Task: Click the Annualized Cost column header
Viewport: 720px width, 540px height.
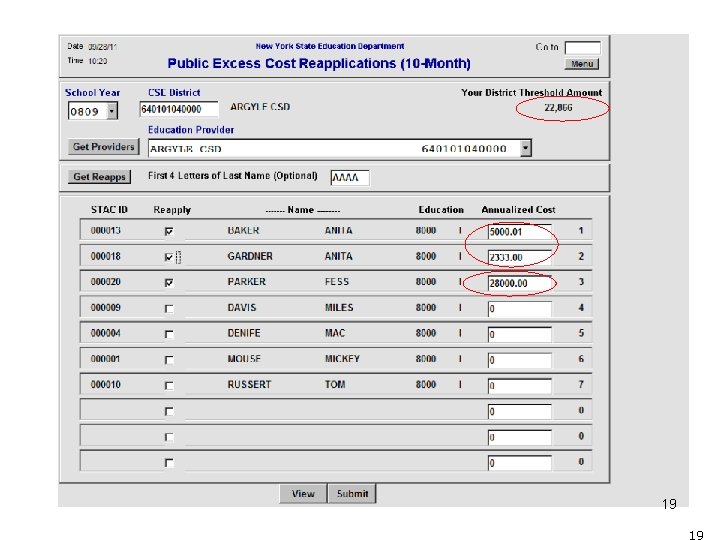Action: click(x=518, y=210)
